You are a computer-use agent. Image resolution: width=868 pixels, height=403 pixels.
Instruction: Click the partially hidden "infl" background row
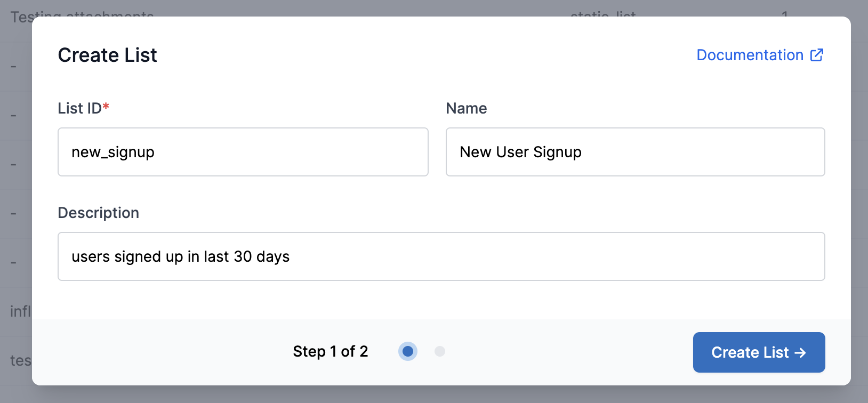coord(20,311)
